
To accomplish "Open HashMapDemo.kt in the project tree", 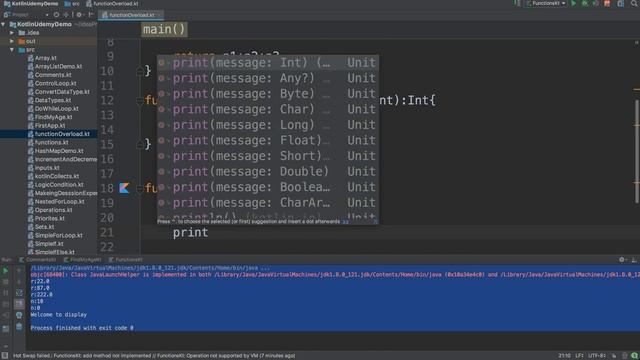I will pos(59,151).
